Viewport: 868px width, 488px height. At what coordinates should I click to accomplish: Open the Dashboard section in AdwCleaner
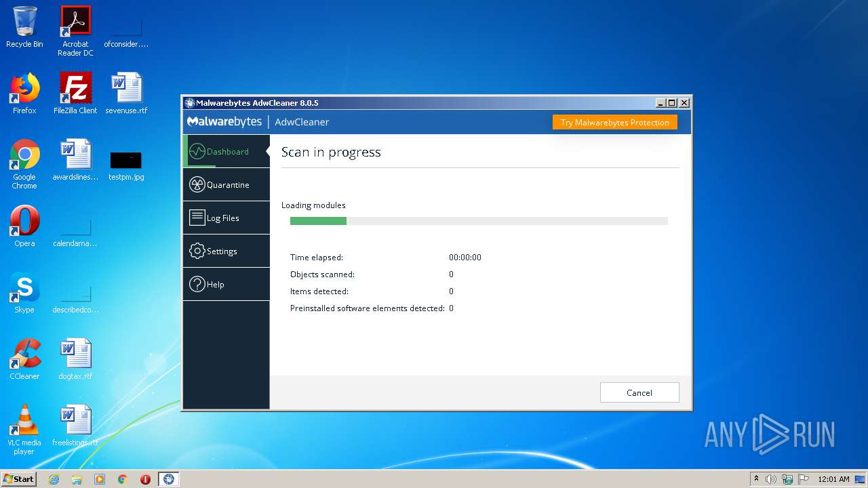coord(226,151)
